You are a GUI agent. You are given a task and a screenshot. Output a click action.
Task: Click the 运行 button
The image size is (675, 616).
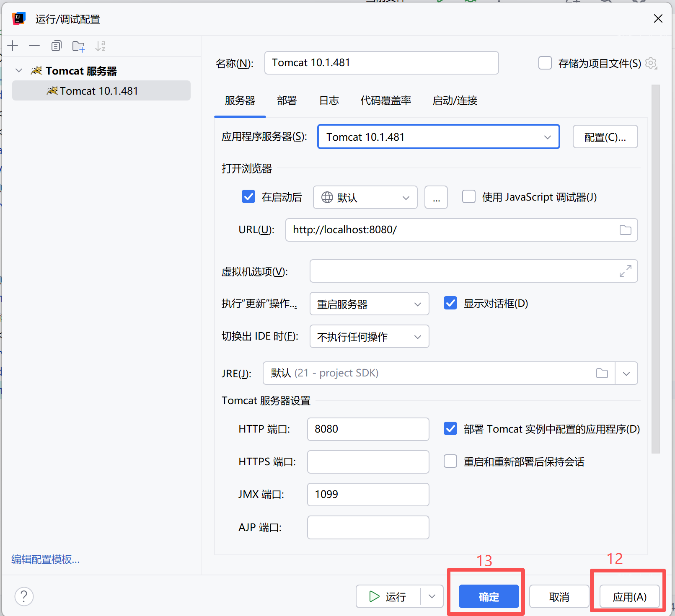pos(388,596)
